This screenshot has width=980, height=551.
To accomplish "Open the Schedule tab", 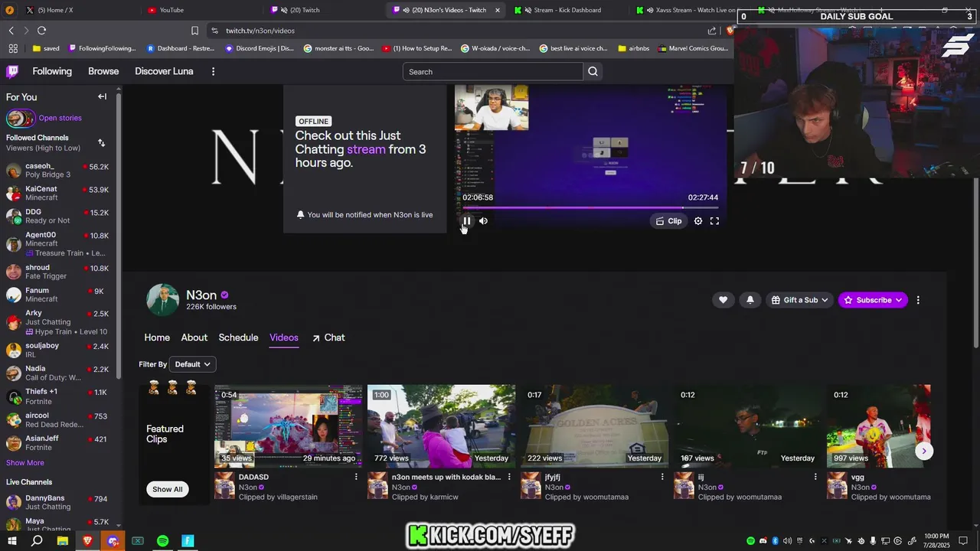I will click(x=238, y=337).
